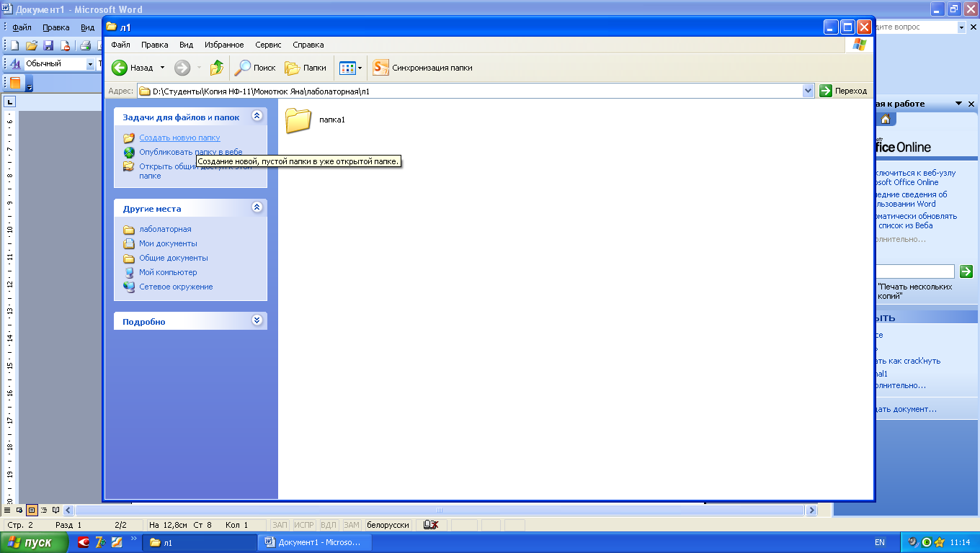Click the green Переход go arrow
This screenshot has width=980, height=553.
826,91
